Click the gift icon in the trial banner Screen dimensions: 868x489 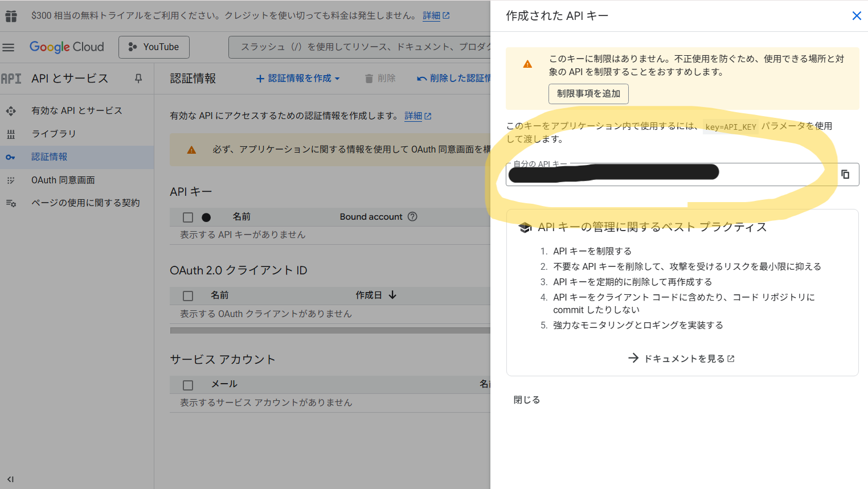pyautogui.click(x=11, y=16)
